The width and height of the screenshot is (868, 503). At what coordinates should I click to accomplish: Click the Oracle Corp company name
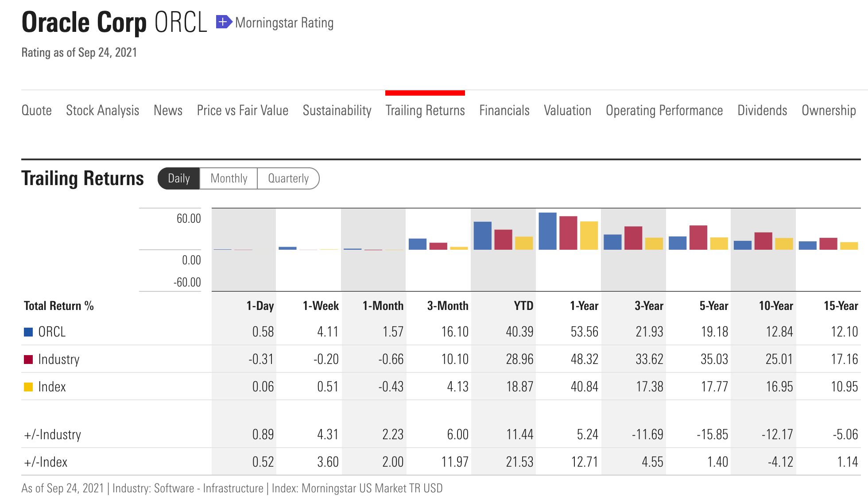[84, 22]
